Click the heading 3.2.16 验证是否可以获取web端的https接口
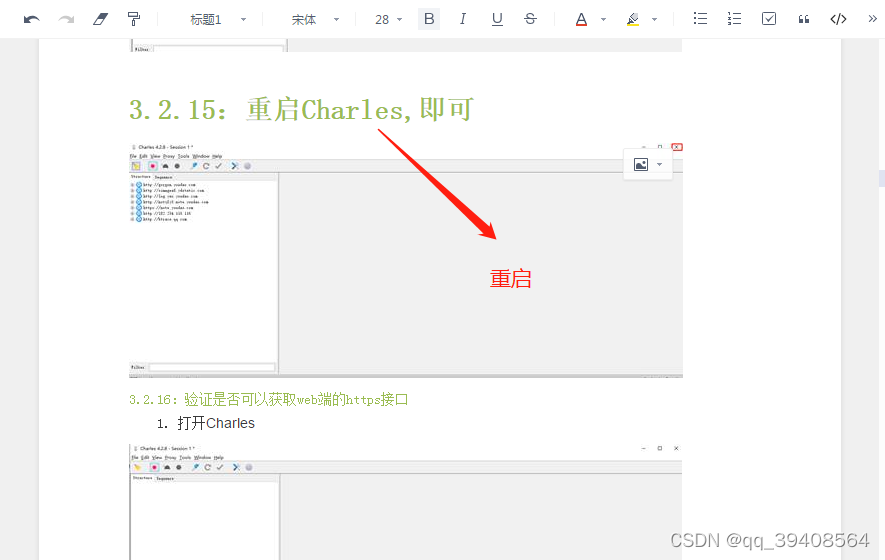 [269, 400]
